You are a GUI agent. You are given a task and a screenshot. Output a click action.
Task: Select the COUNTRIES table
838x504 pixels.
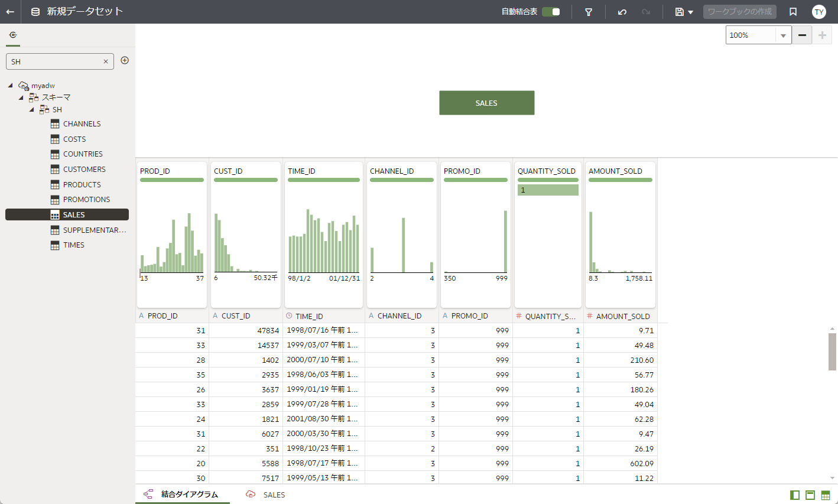coord(83,154)
